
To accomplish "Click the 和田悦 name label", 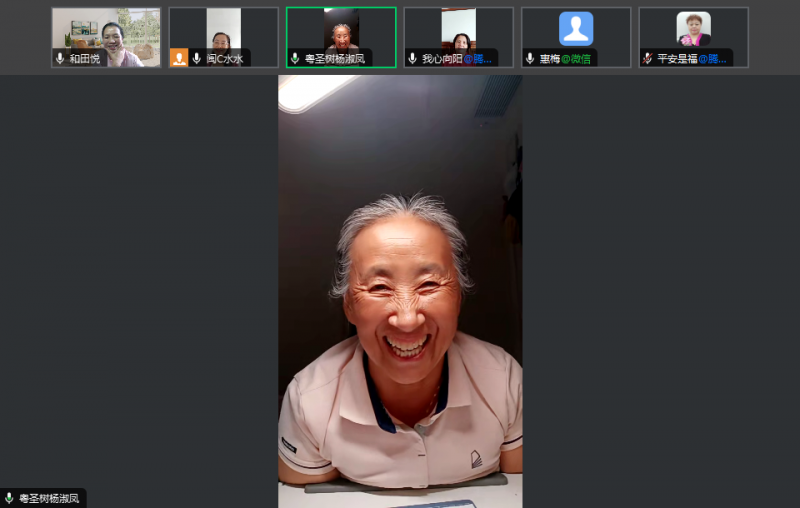I will click(x=85, y=59).
